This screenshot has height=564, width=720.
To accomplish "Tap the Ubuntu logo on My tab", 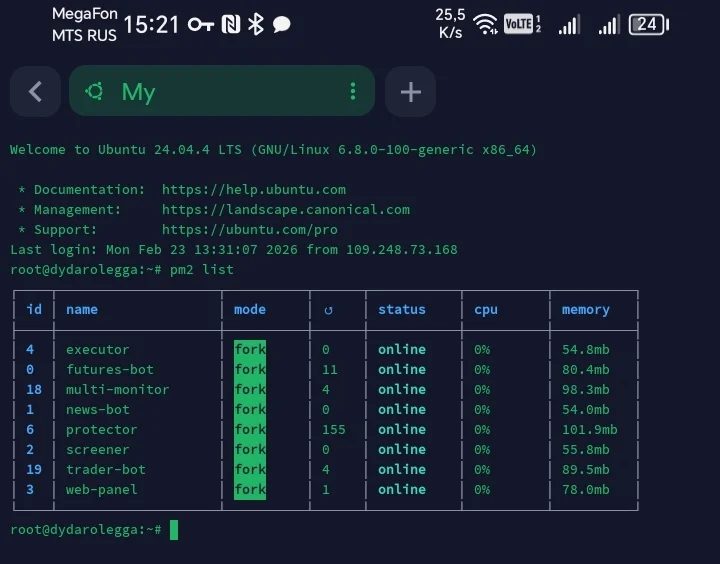I will 95,91.
